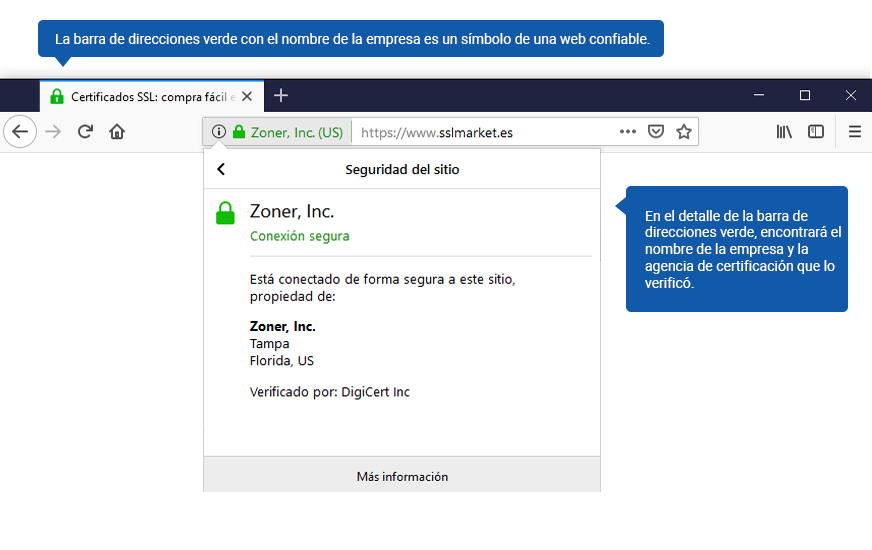This screenshot has width=872, height=550.
Task: Bookmark this page with the star
Action: 684,132
